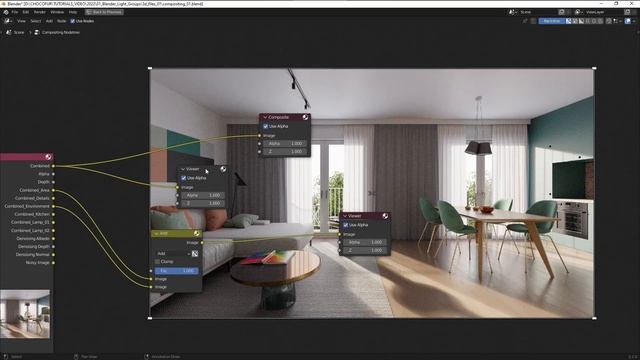Click the Blender logo icon in the menu bar
640x360 pixels.
tap(6, 12)
